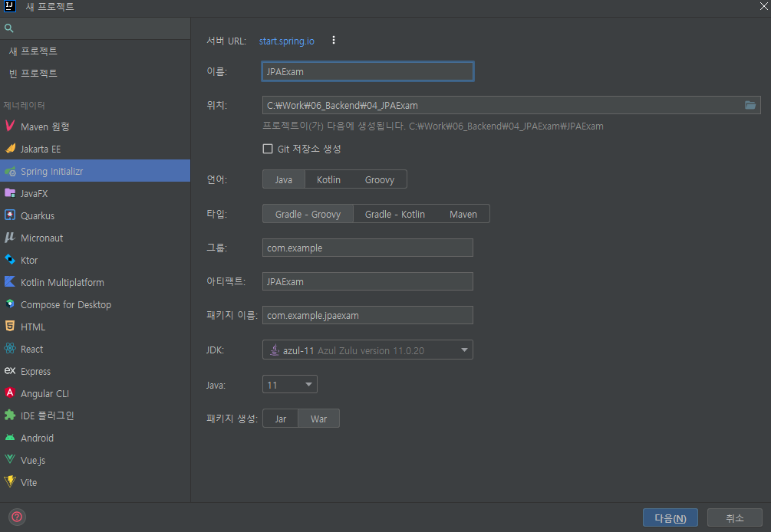Select the Angular CLI label
The width and height of the screenshot is (771, 532).
coord(44,393)
